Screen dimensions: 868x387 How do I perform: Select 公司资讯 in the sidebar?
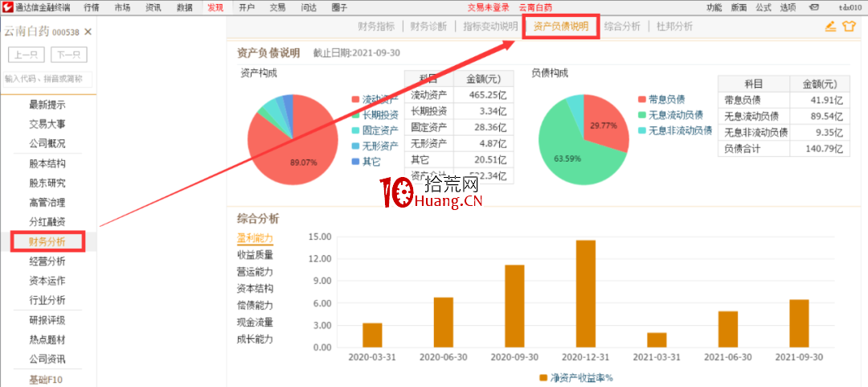[47, 359]
